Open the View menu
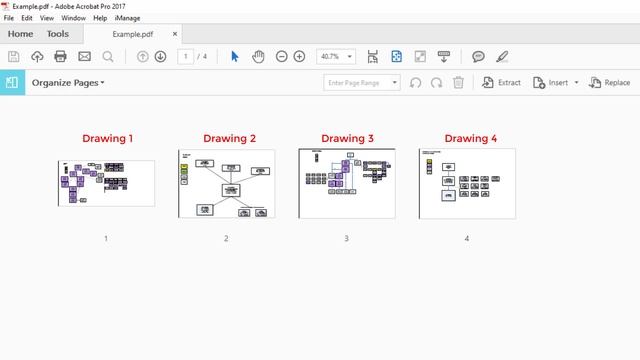The image size is (640, 360). click(x=47, y=18)
